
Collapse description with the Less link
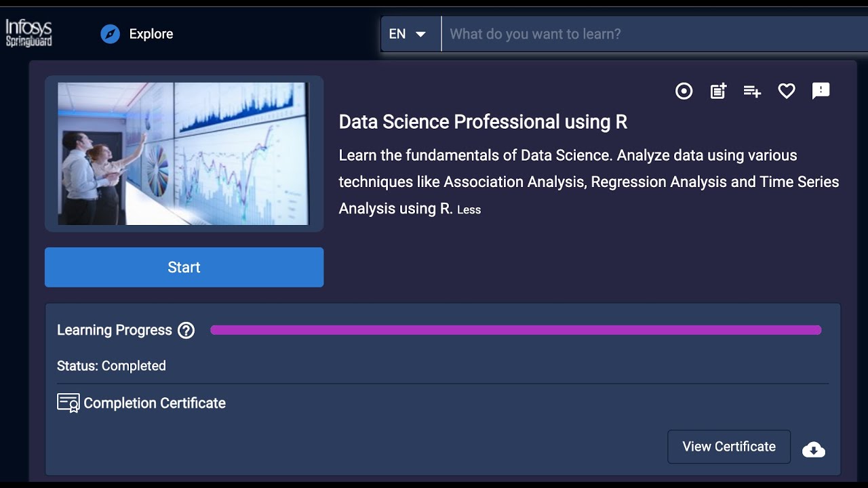tap(469, 210)
